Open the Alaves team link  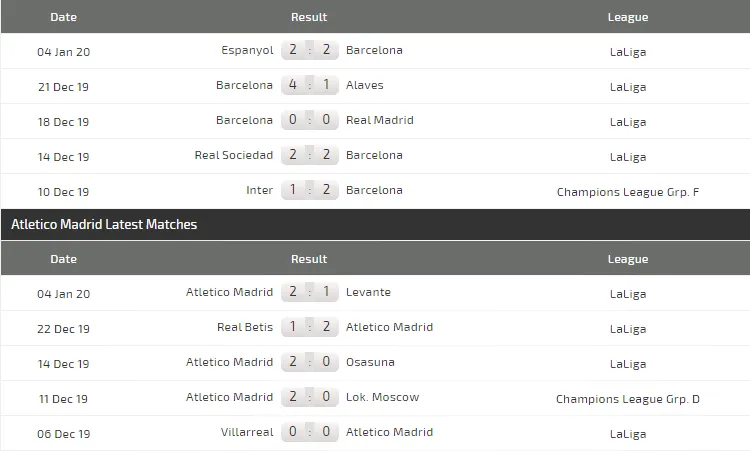(364, 86)
